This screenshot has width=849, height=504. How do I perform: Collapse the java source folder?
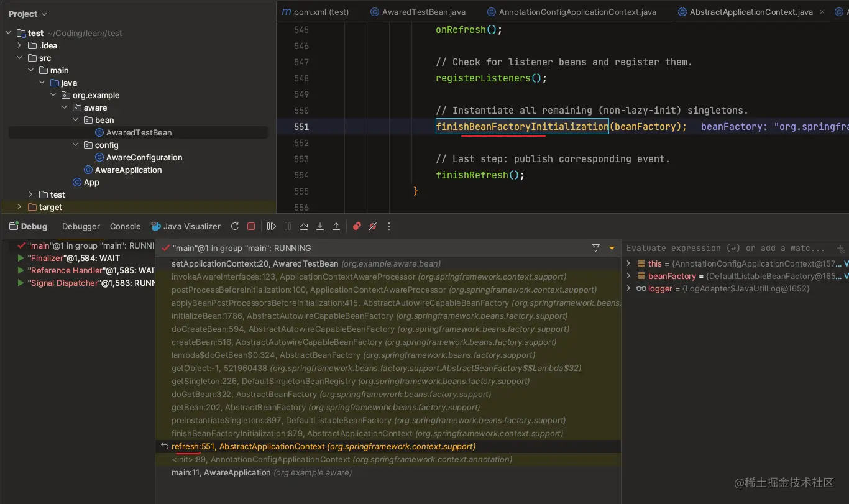tap(43, 83)
